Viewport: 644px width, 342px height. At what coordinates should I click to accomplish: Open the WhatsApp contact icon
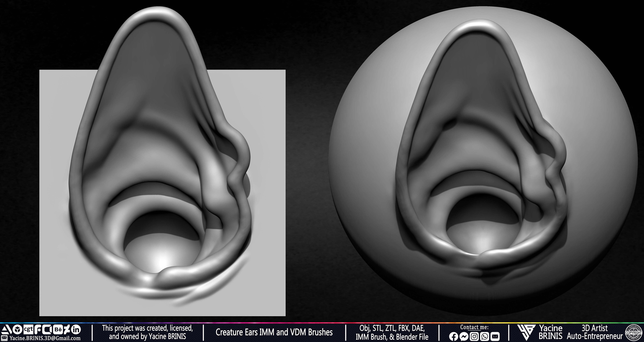tap(485, 336)
